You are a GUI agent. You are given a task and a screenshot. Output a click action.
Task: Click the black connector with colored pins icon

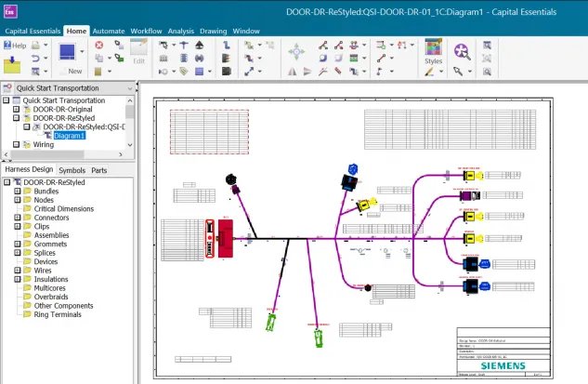[226, 59]
